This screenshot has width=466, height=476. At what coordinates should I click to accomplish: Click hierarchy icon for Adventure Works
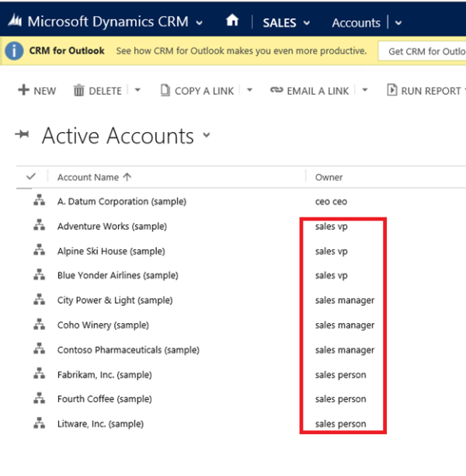tap(39, 225)
